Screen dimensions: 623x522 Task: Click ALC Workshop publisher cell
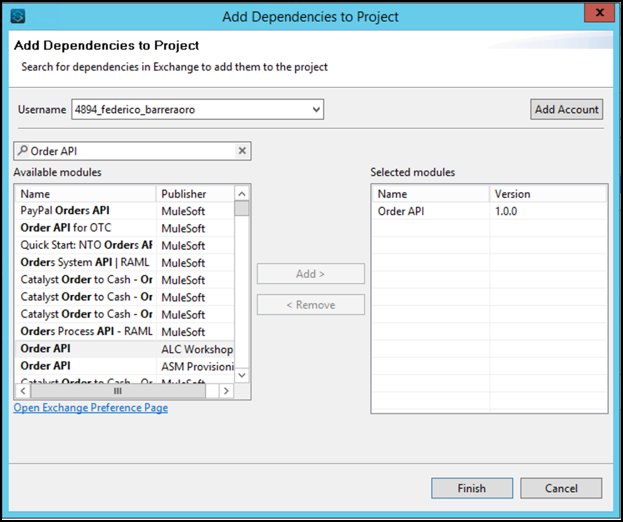click(x=197, y=349)
